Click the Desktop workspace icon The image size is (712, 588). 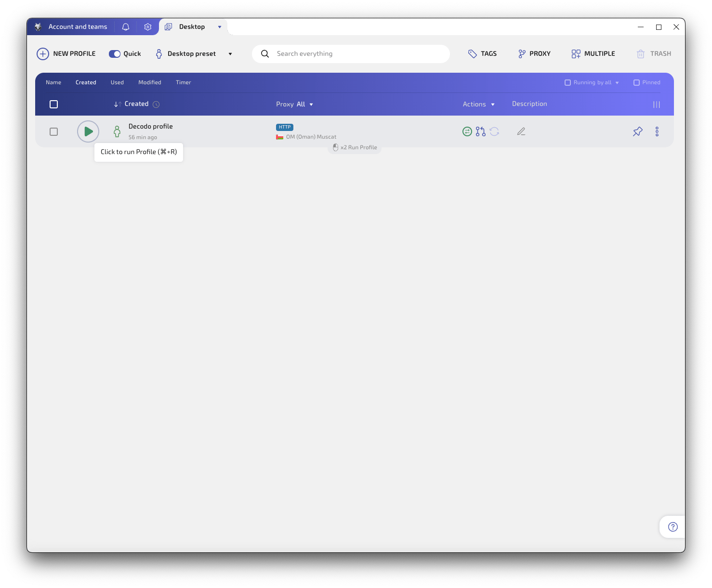pyautogui.click(x=168, y=27)
